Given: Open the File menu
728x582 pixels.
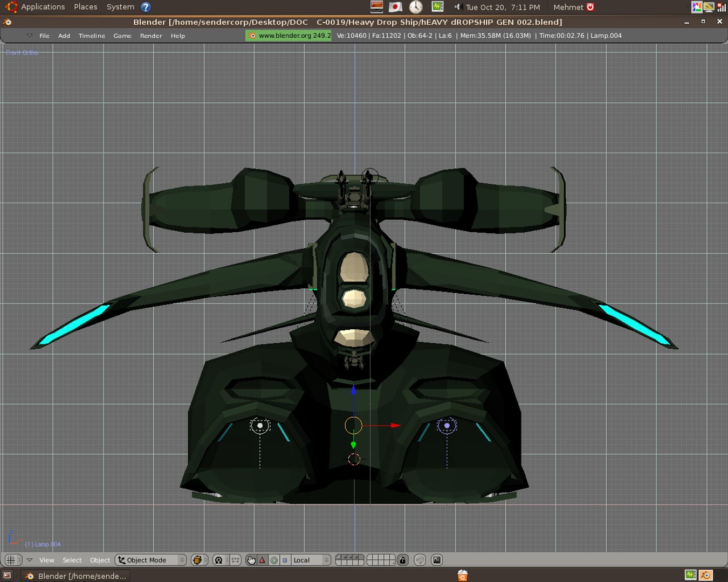Looking at the screenshot, I should coord(44,36).
